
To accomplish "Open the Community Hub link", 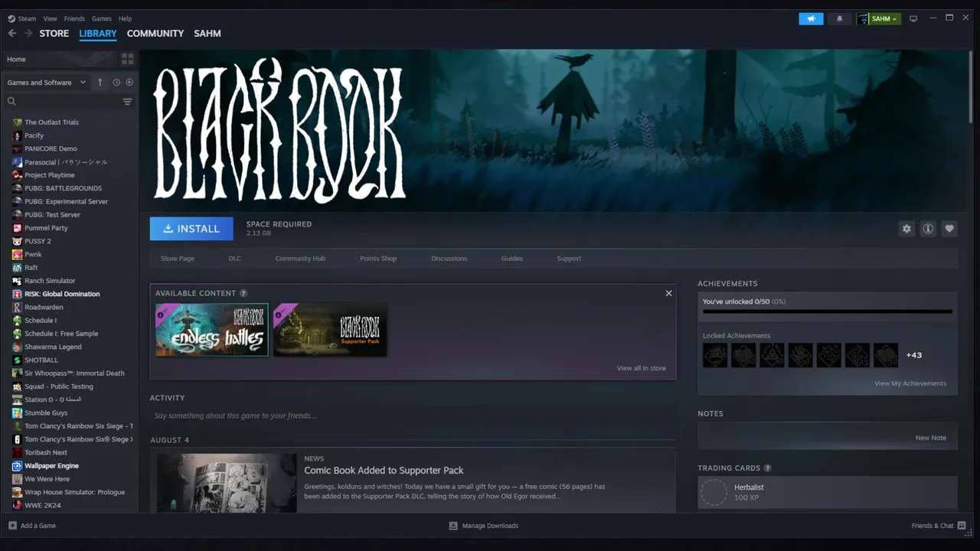I will point(300,259).
